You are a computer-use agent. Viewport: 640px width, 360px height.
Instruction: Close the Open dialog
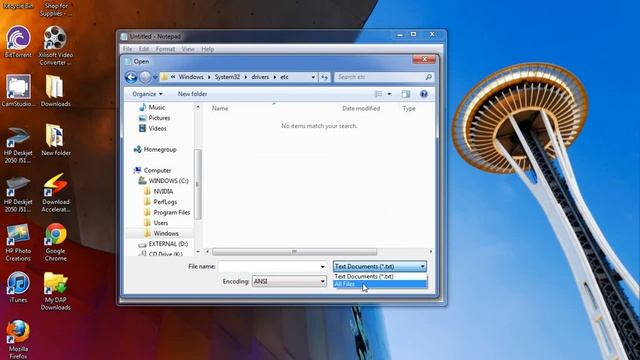424,60
